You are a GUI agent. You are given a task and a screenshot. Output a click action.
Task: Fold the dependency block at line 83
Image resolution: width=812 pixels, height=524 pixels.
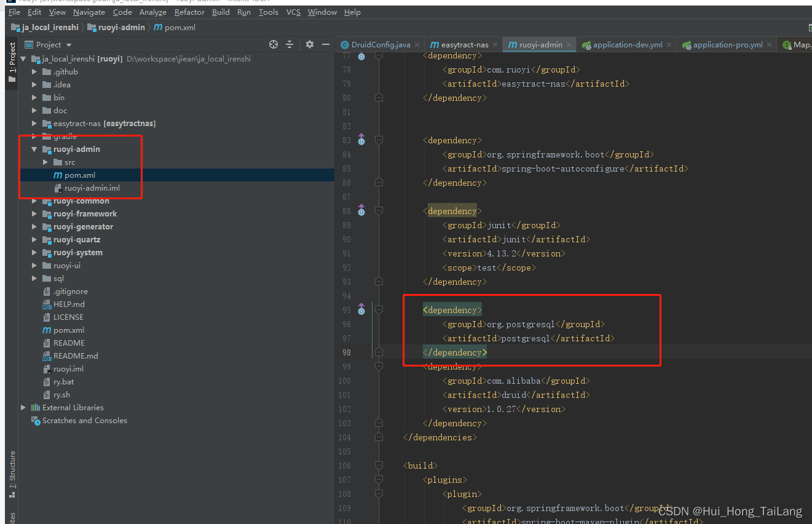[379, 140]
